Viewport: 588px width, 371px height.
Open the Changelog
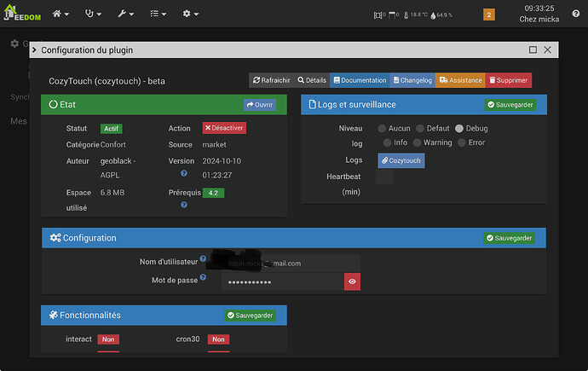pyautogui.click(x=412, y=80)
